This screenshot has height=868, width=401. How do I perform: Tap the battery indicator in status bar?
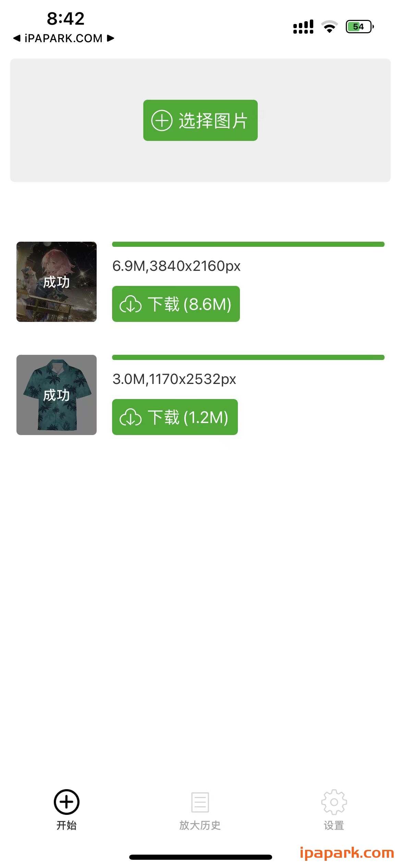[x=359, y=27]
